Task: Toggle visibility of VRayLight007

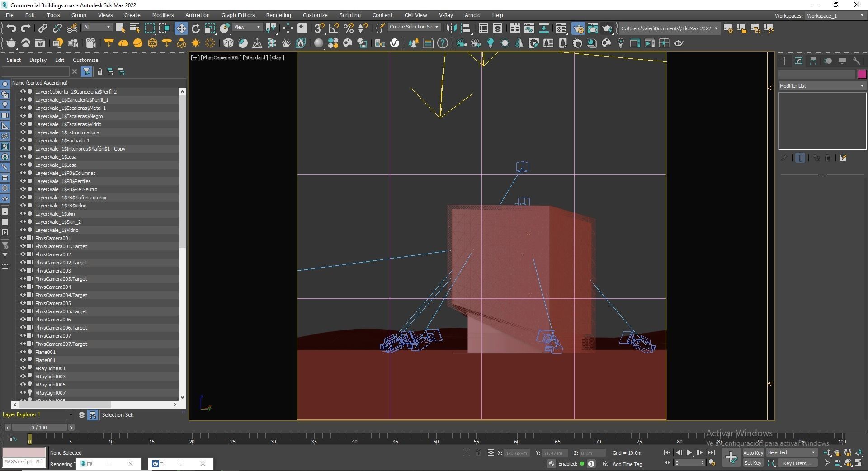Action: click(x=23, y=393)
